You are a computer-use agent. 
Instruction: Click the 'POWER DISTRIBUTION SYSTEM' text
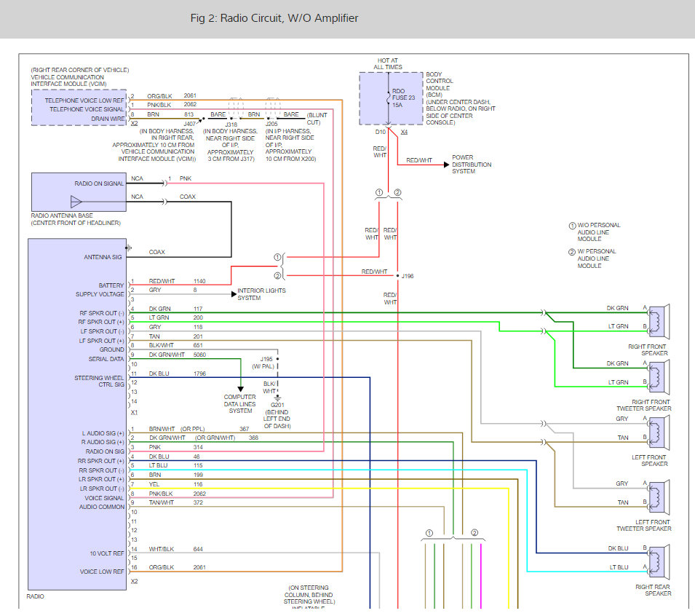(472, 164)
